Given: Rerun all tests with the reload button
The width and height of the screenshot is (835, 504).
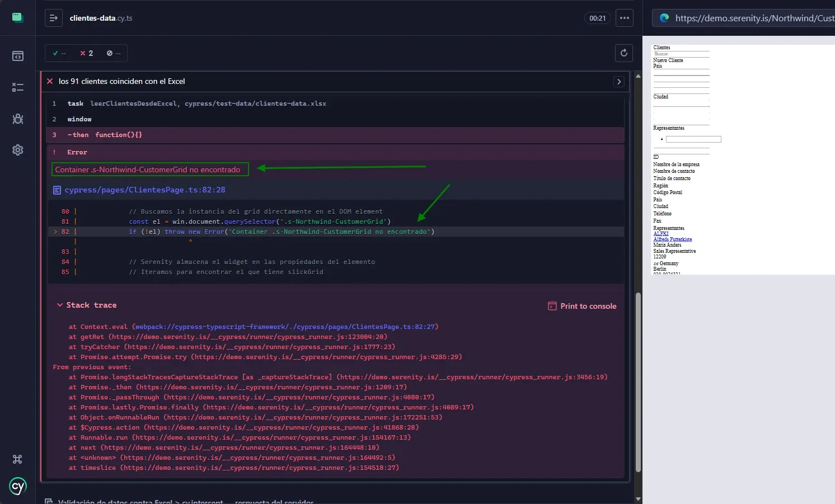Looking at the screenshot, I should coord(624,53).
